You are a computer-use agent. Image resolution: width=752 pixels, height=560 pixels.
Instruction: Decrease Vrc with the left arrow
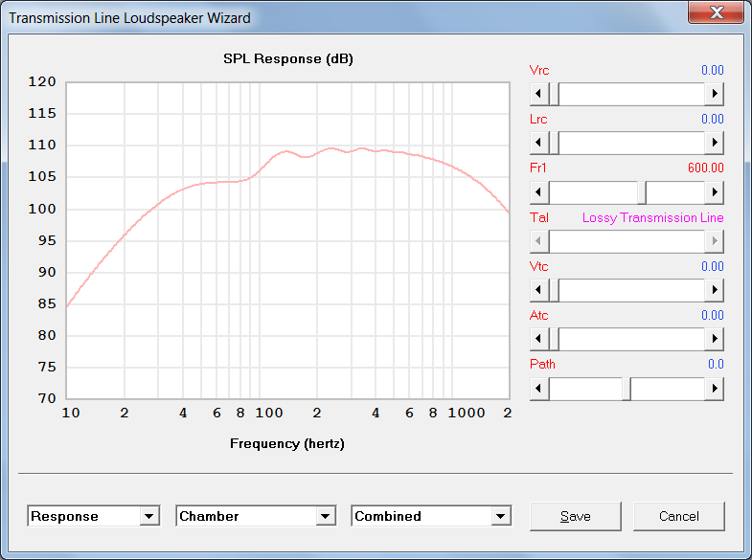539,94
